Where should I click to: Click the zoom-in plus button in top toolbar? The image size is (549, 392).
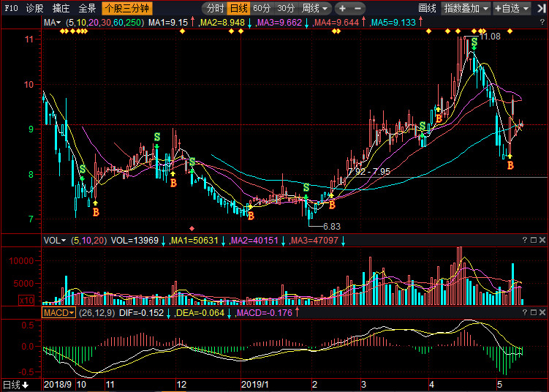tap(342, 9)
